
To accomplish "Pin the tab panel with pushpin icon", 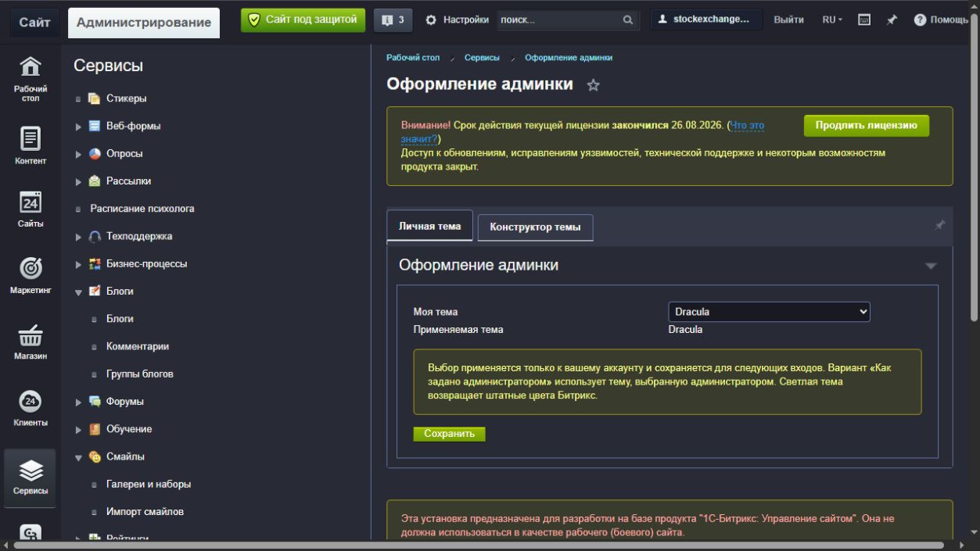I will pyautogui.click(x=940, y=225).
